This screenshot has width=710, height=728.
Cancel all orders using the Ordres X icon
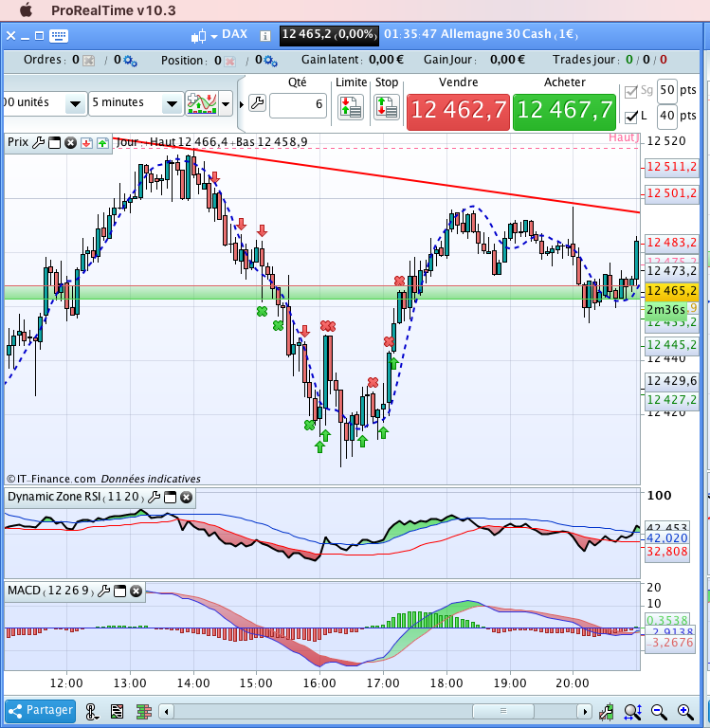click(x=88, y=61)
